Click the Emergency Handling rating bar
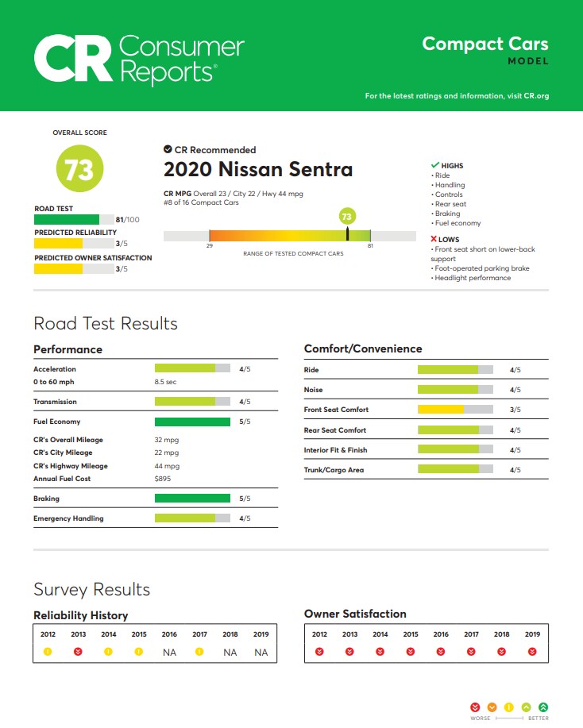Viewport: 583px width, 728px height. [x=192, y=518]
